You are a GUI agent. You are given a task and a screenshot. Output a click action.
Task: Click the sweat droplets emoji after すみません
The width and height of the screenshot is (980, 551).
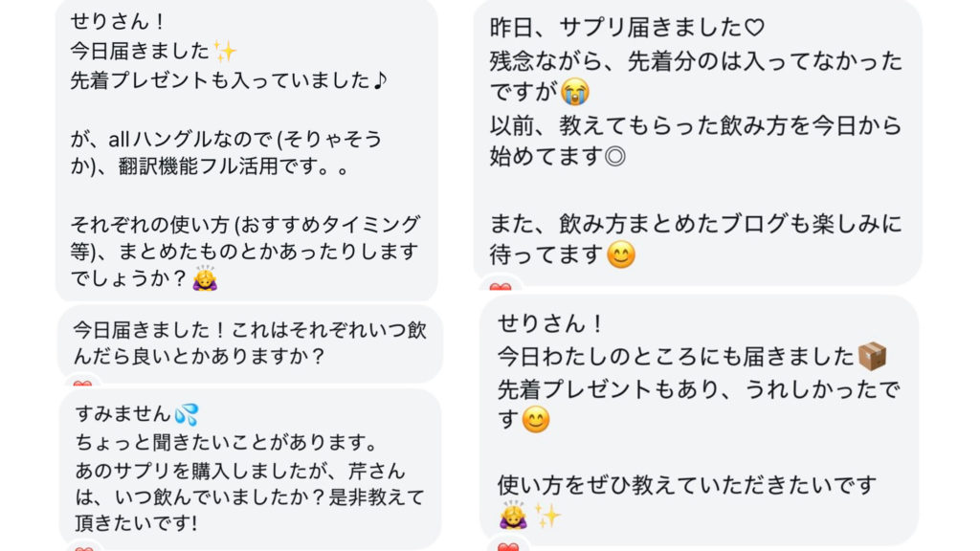pyautogui.click(x=187, y=414)
